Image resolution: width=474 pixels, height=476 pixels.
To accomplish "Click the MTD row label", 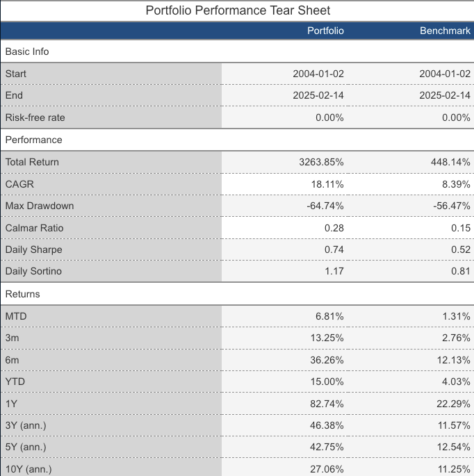I will pos(15,316).
